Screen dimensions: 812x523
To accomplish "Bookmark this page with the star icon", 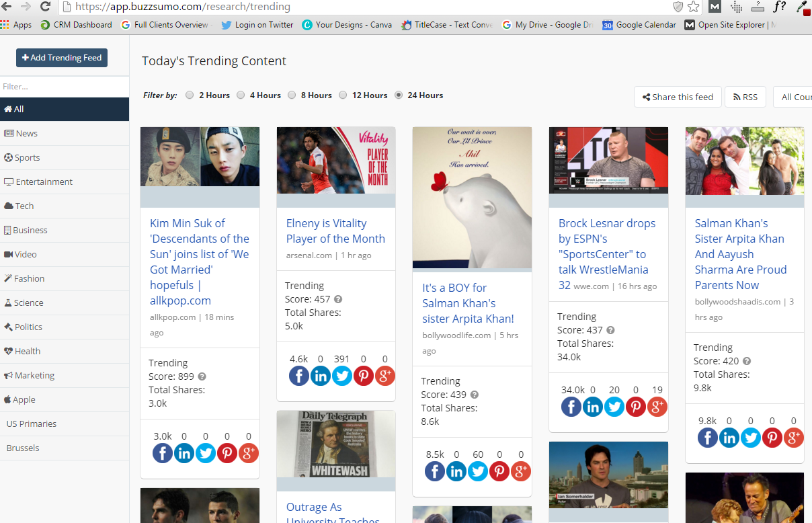I will [x=694, y=7].
